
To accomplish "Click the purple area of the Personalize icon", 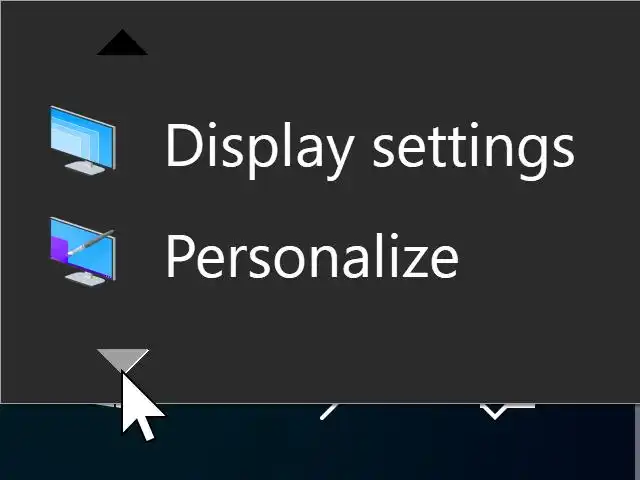I will 60,250.
